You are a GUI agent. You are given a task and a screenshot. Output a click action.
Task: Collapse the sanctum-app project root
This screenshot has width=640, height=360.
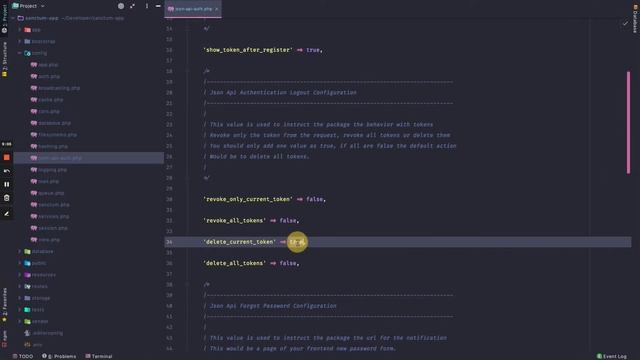coord(13,18)
